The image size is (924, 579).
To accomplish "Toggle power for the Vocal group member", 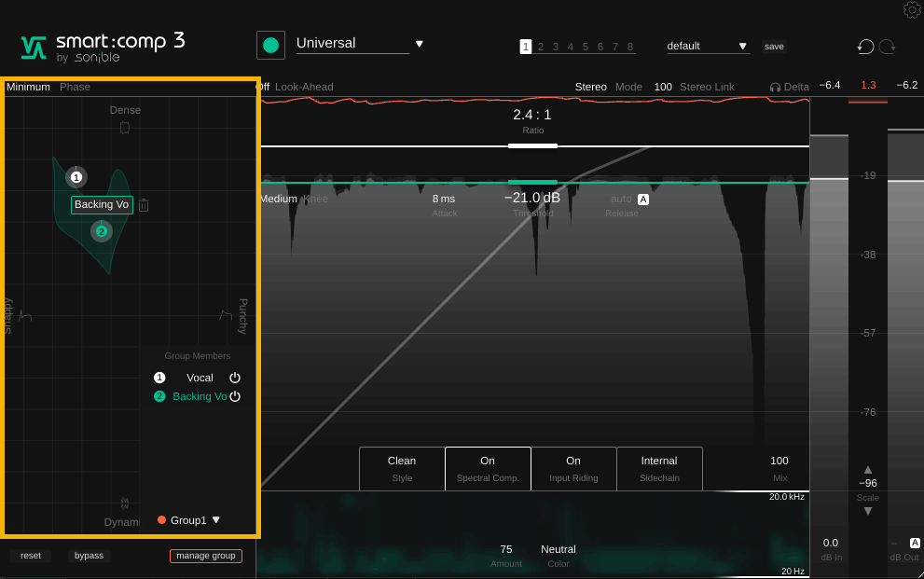I will coord(234,378).
